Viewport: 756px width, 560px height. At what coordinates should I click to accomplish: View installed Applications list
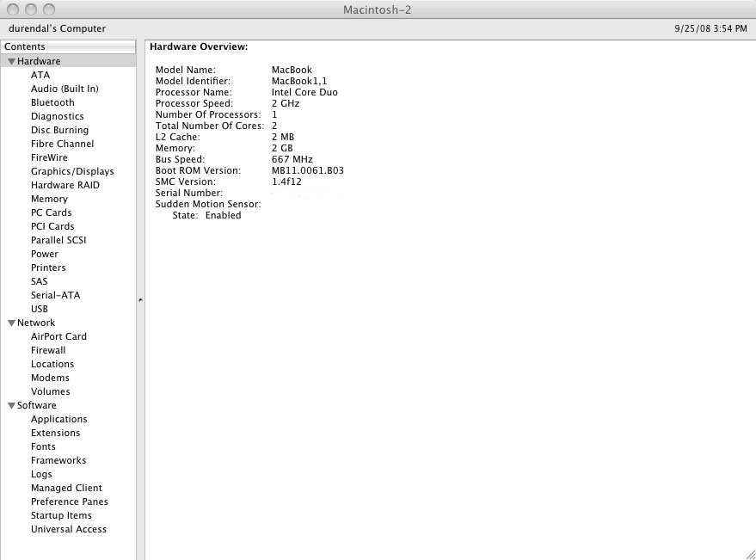(58, 419)
